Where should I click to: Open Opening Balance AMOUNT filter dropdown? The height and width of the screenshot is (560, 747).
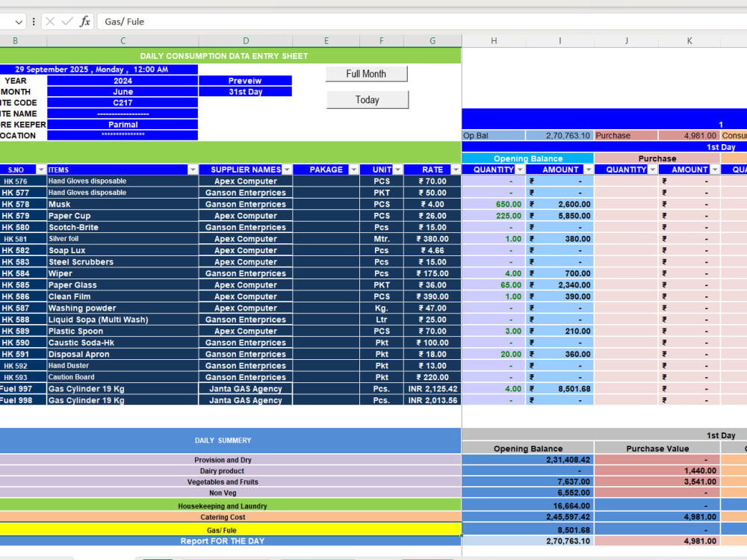(x=589, y=170)
